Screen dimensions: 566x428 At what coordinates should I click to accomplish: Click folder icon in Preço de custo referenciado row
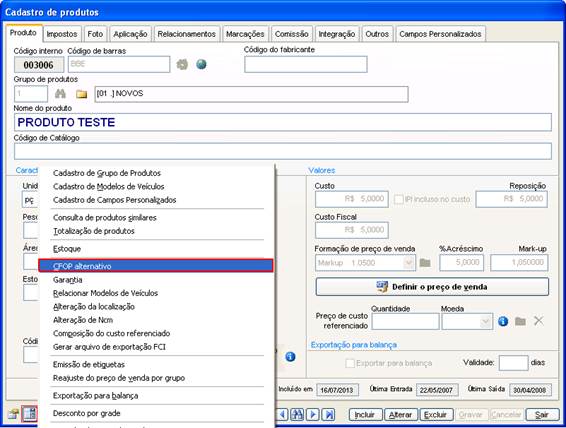[520, 321]
